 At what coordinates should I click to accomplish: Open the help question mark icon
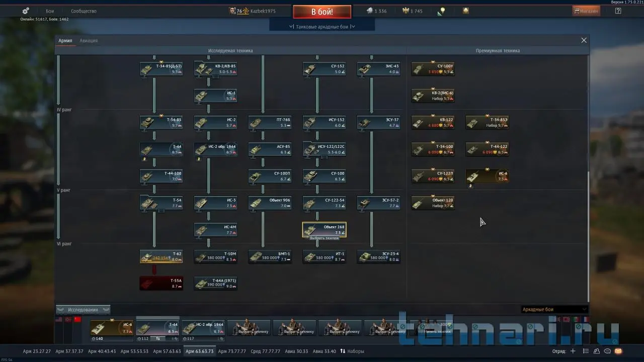tap(618, 11)
